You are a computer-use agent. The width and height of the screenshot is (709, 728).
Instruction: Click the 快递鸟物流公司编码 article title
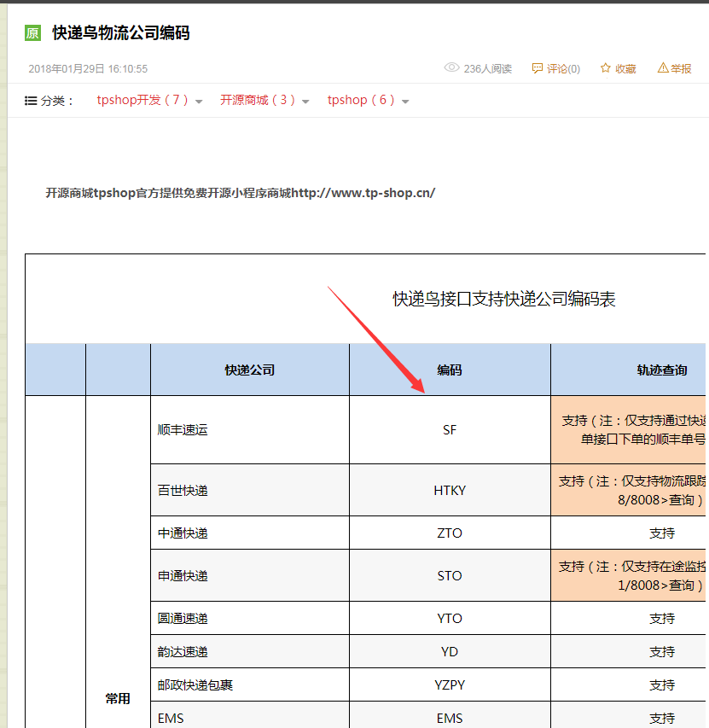[120, 33]
